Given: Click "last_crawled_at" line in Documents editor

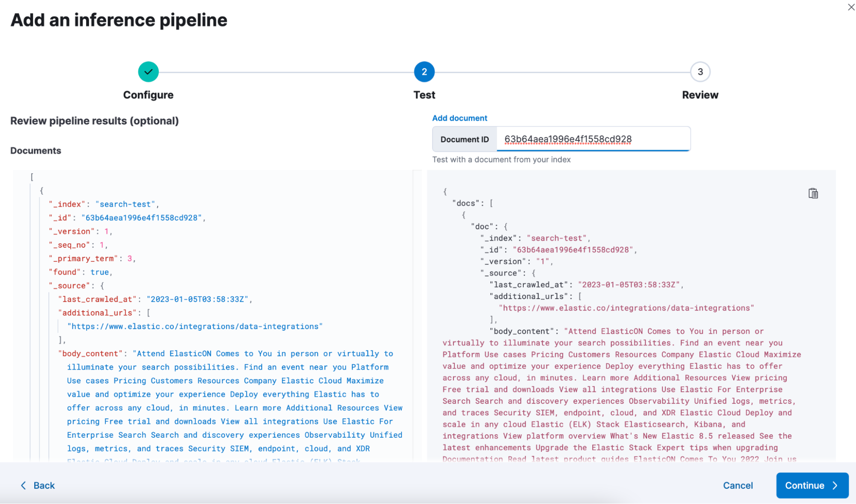Looking at the screenshot, I should [x=155, y=299].
